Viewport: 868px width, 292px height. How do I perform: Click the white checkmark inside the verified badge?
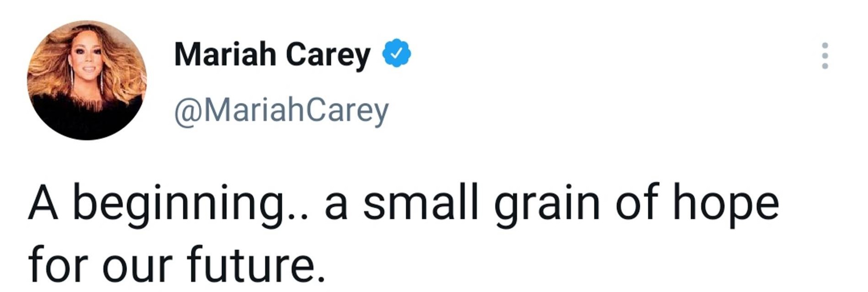pos(397,54)
